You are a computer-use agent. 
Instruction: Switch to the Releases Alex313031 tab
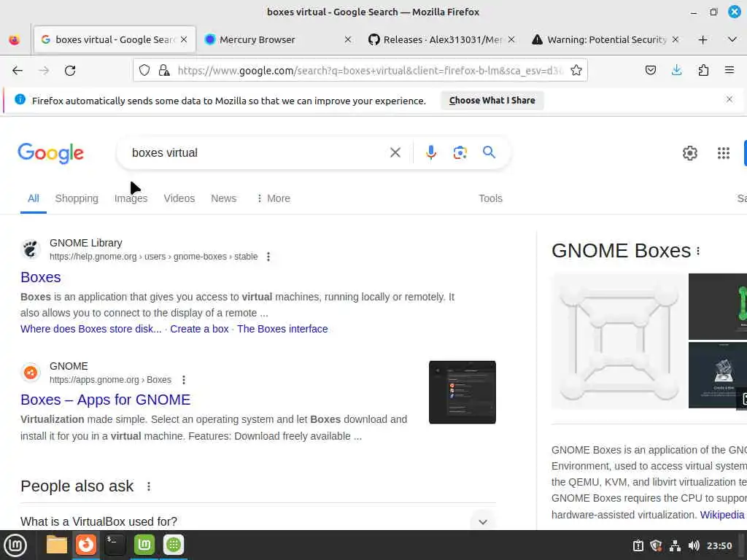tap(441, 39)
